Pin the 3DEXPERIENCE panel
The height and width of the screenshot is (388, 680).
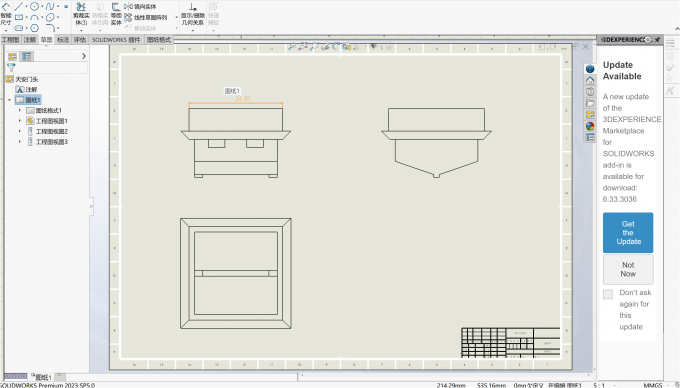(x=657, y=39)
